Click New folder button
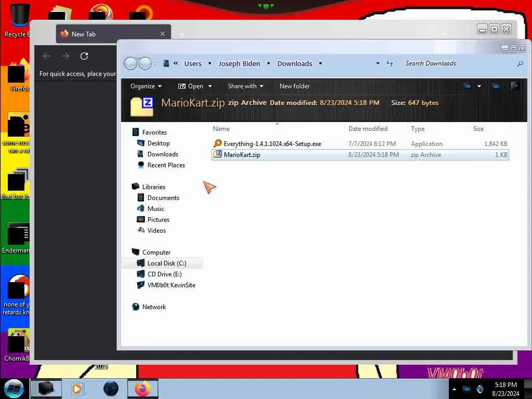The width and height of the screenshot is (532, 399). [295, 86]
